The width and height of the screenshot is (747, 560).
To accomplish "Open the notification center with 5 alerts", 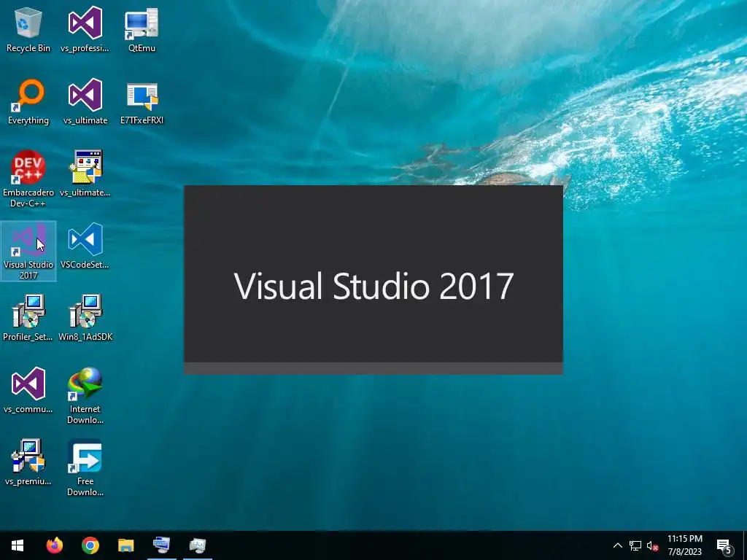I will 724,545.
